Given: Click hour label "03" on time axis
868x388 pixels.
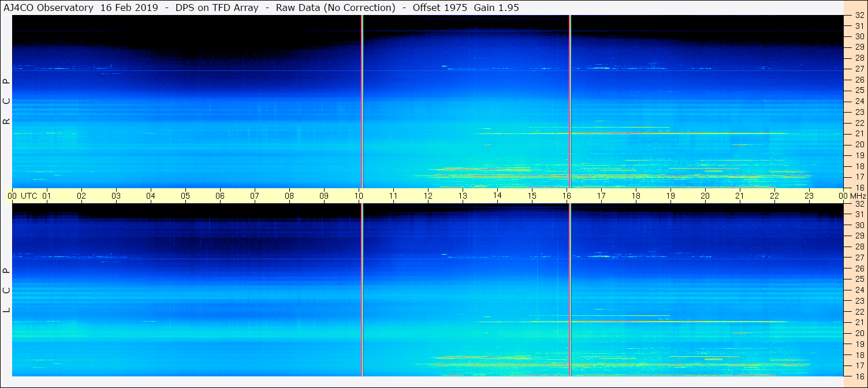Looking at the screenshot, I should pyautogui.click(x=116, y=196).
